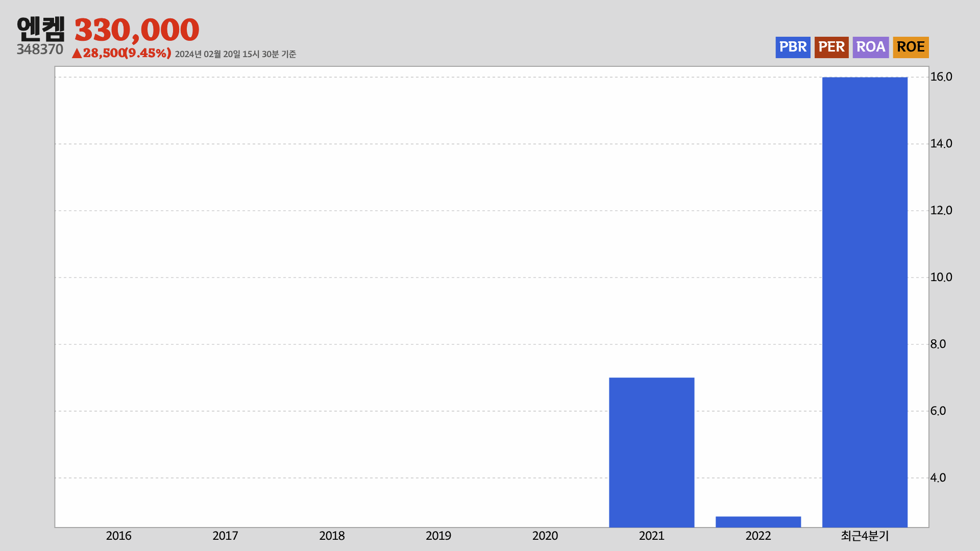Click the change value ▲28,500(9.45%)
Viewport: 980px width, 551px height.
point(121,53)
